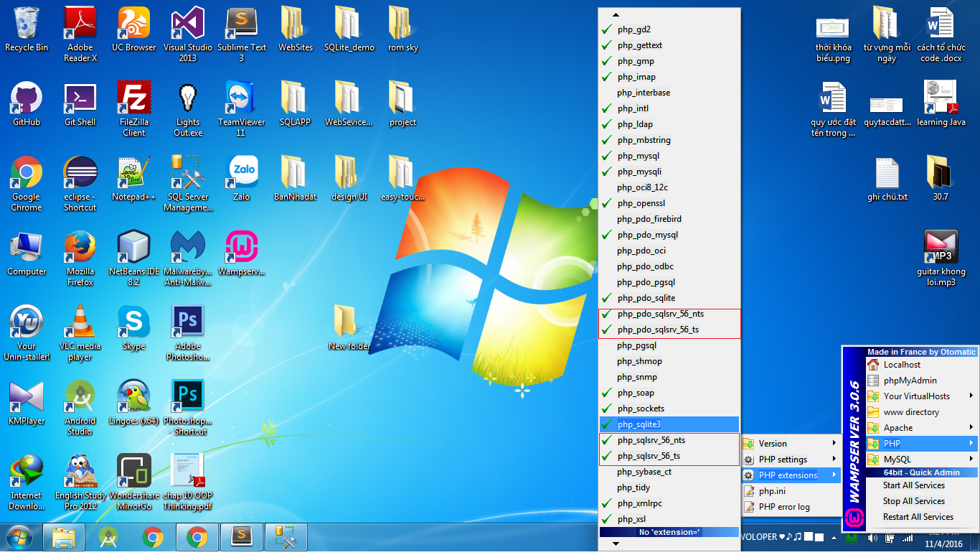Launch the FileZilla Client icon
Viewport: 980px width, 555px height.
tap(133, 109)
